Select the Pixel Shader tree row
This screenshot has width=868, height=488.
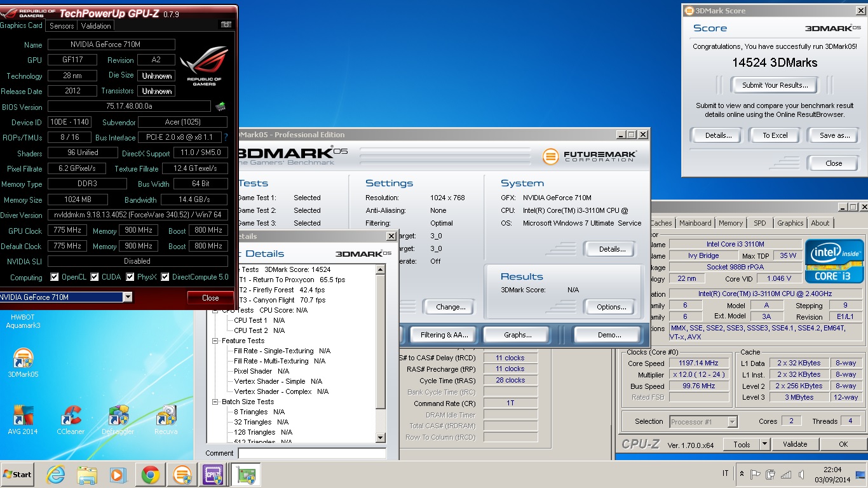(x=262, y=371)
